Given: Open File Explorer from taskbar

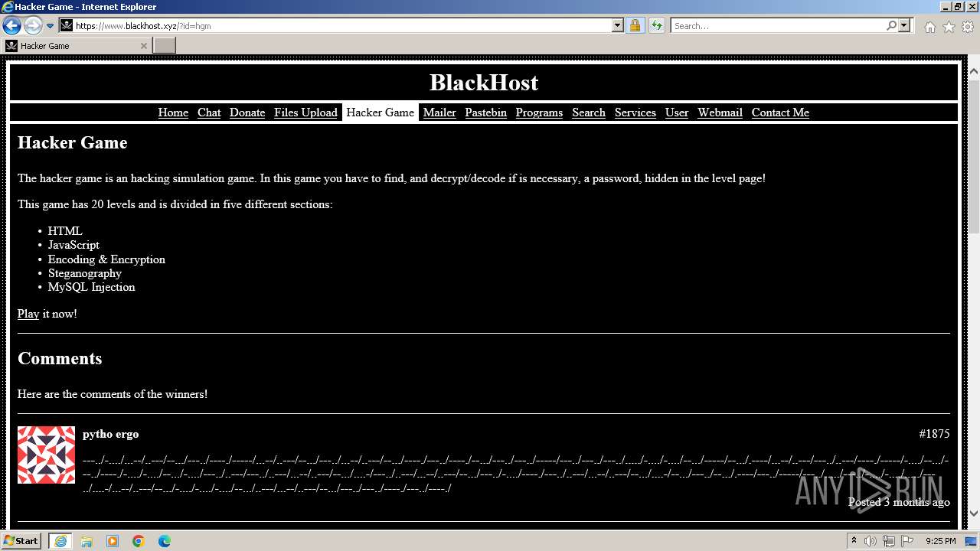Looking at the screenshot, I should click(x=87, y=541).
